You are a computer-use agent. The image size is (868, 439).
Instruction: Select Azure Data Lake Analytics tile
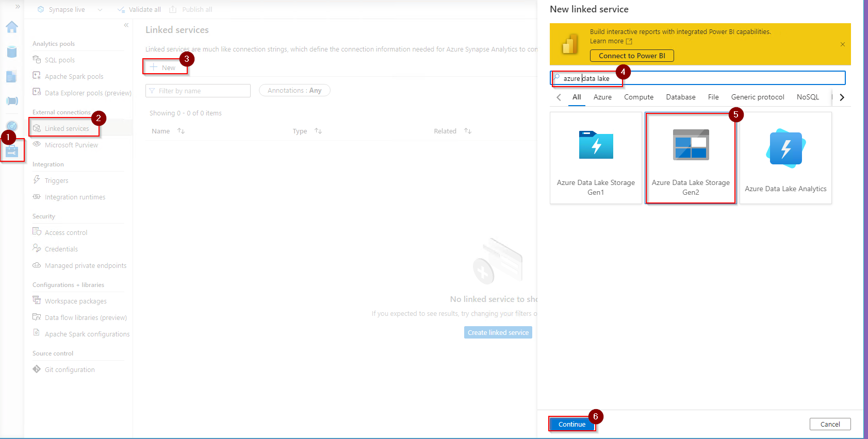tap(785, 158)
